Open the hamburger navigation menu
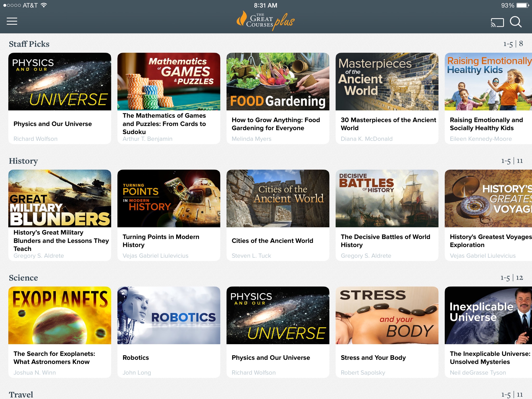532x399 pixels. [12, 21]
